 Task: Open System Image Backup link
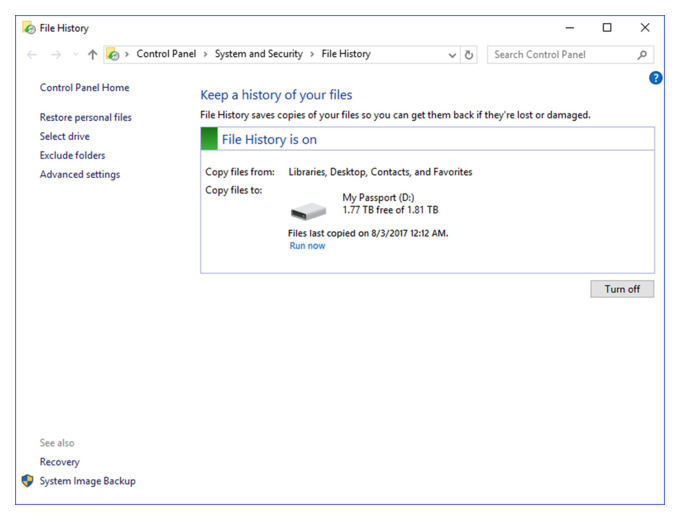(88, 481)
